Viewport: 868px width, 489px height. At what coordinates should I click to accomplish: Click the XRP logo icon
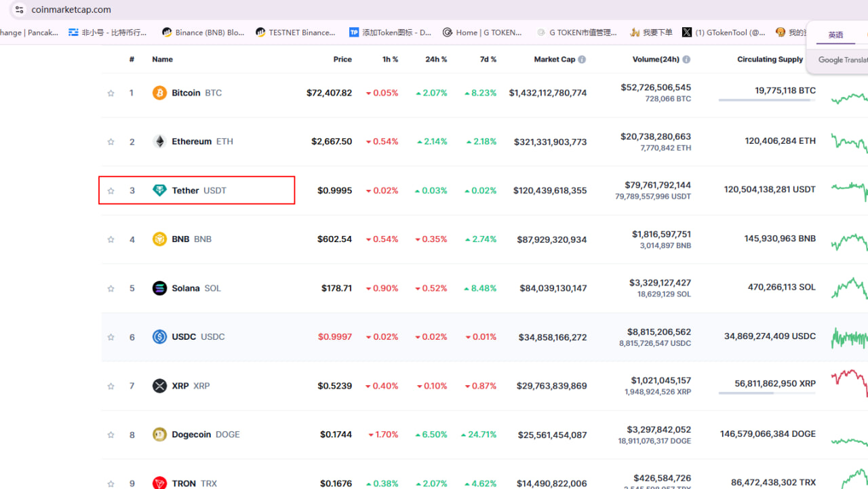pyautogui.click(x=159, y=386)
